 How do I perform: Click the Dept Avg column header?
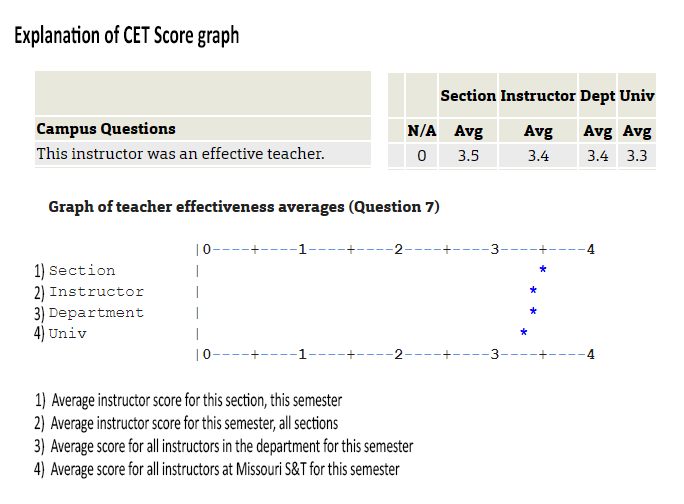[x=598, y=131]
